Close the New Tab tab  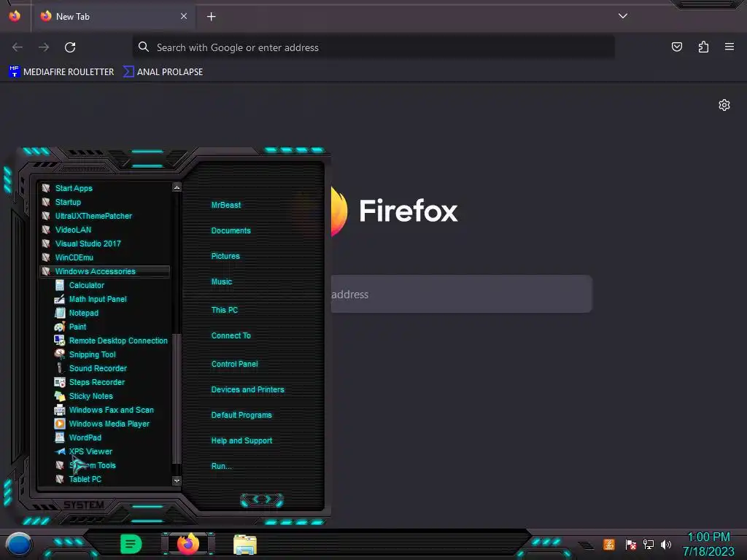click(183, 16)
